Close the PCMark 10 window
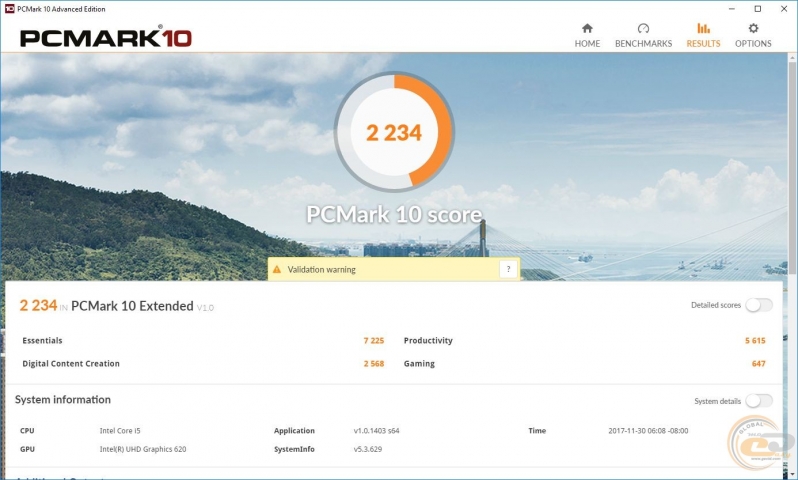Viewport: 798px width, 480px height. point(783,8)
